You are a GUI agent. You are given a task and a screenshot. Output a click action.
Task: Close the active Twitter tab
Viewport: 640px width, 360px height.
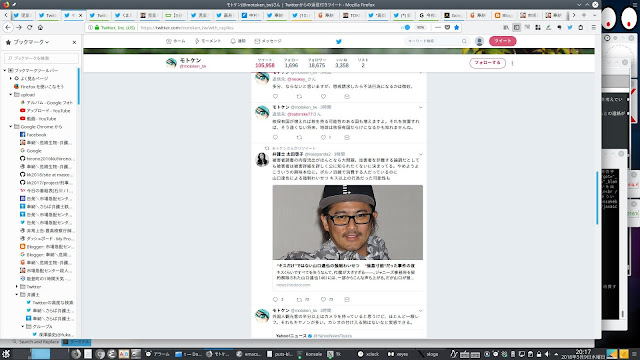click(x=80, y=15)
